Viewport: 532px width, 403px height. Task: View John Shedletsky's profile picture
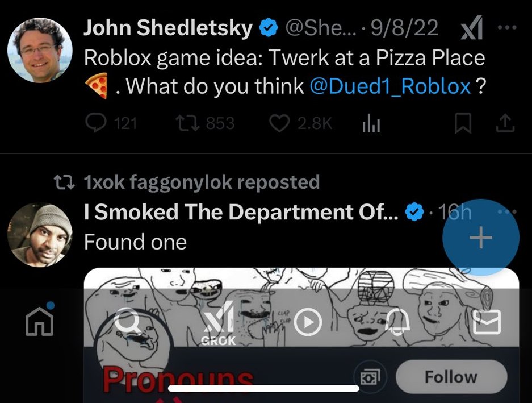pyautogui.click(x=40, y=51)
